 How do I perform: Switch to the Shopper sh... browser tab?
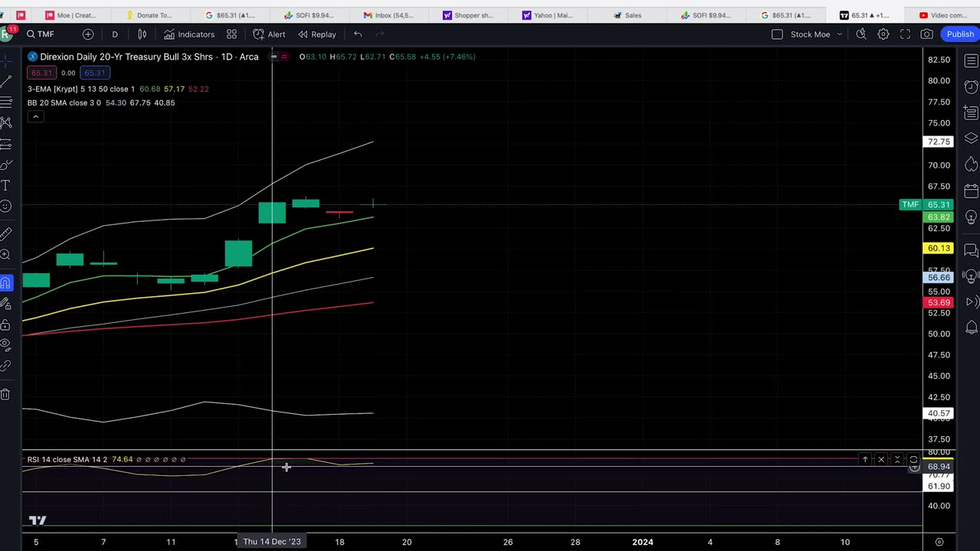(469, 15)
